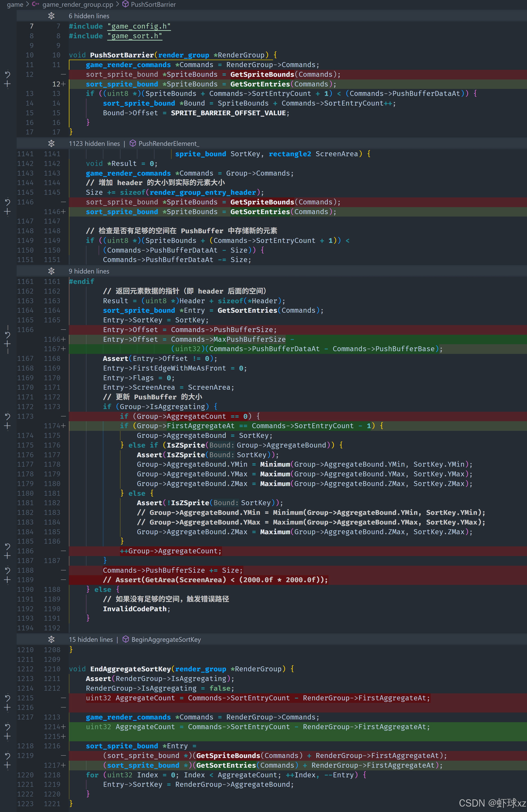Stage the line 1146 GetSortEntries change
This screenshot has width=527, height=812.
7,212
